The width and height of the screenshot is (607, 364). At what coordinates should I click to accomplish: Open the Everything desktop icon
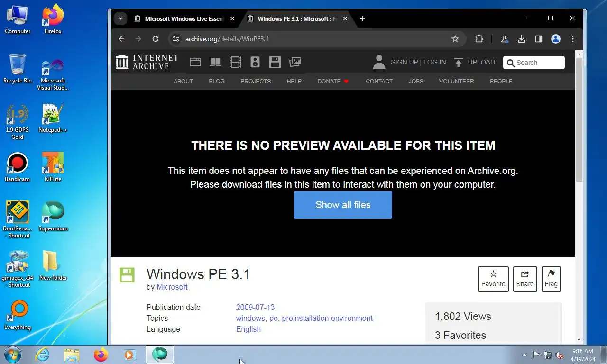point(18,315)
